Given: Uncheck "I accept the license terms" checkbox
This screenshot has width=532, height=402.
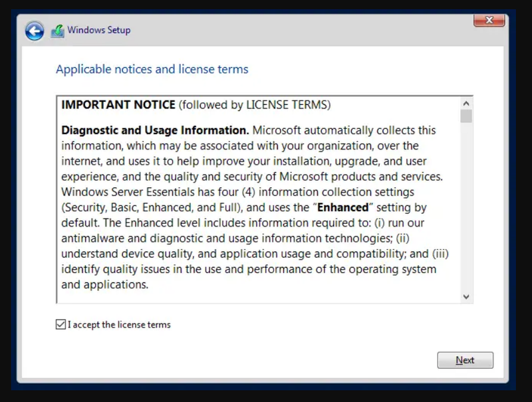Looking at the screenshot, I should click(x=61, y=324).
